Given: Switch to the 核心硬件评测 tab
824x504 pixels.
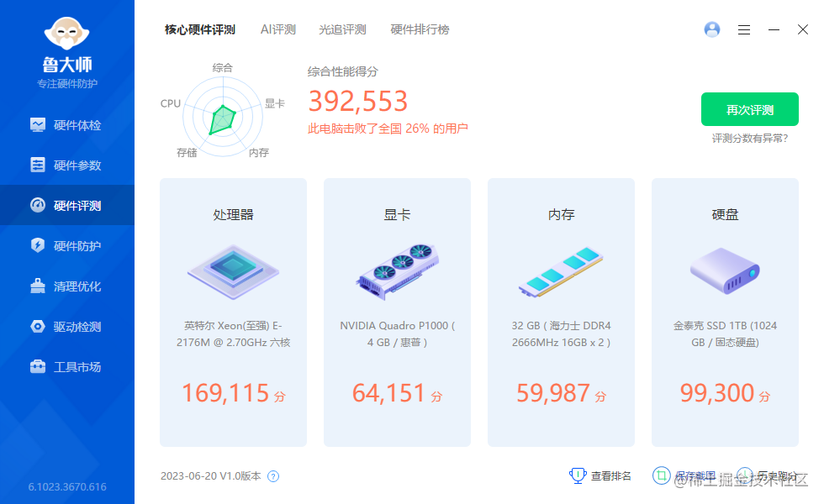Looking at the screenshot, I should [200, 30].
